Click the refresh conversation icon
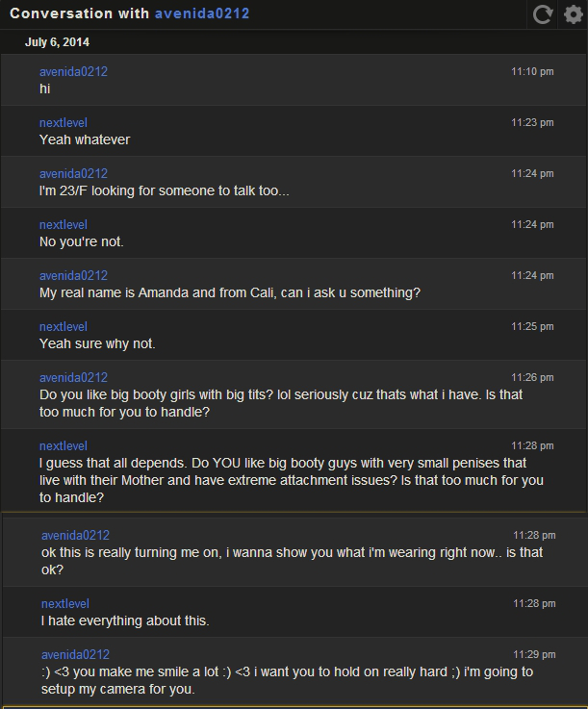This screenshot has height=709, width=588. 543,14
